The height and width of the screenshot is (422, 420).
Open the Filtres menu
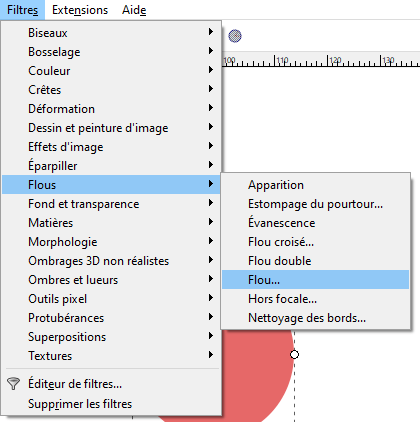pyautogui.click(x=22, y=10)
